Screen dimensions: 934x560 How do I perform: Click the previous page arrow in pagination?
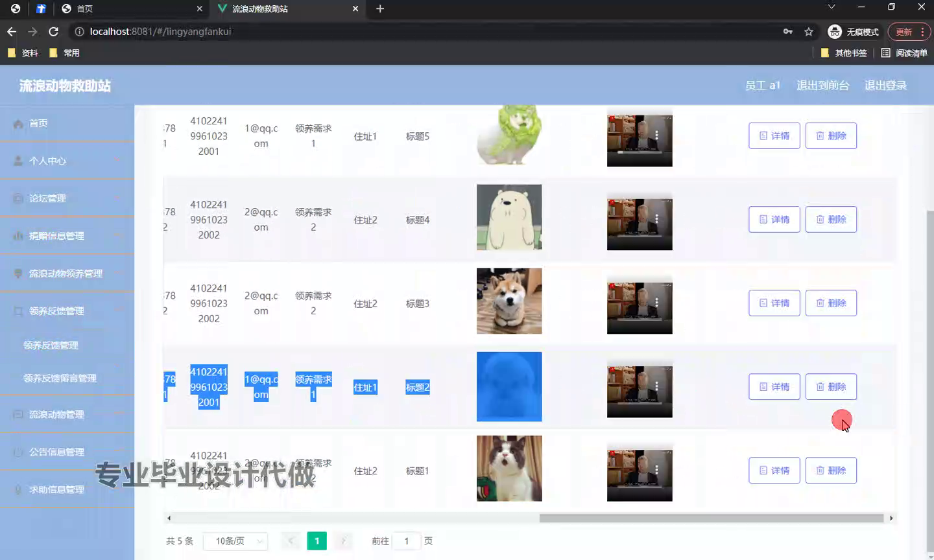click(291, 541)
